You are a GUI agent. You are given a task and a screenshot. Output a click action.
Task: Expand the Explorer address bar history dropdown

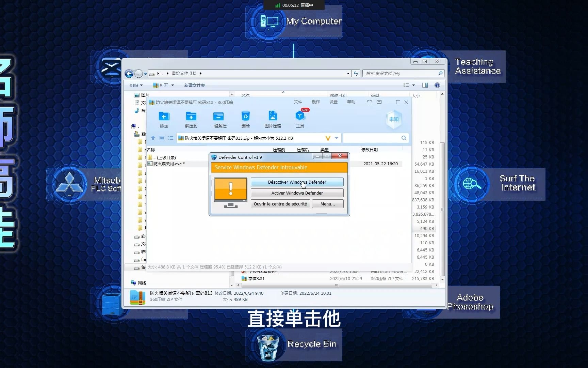(348, 73)
